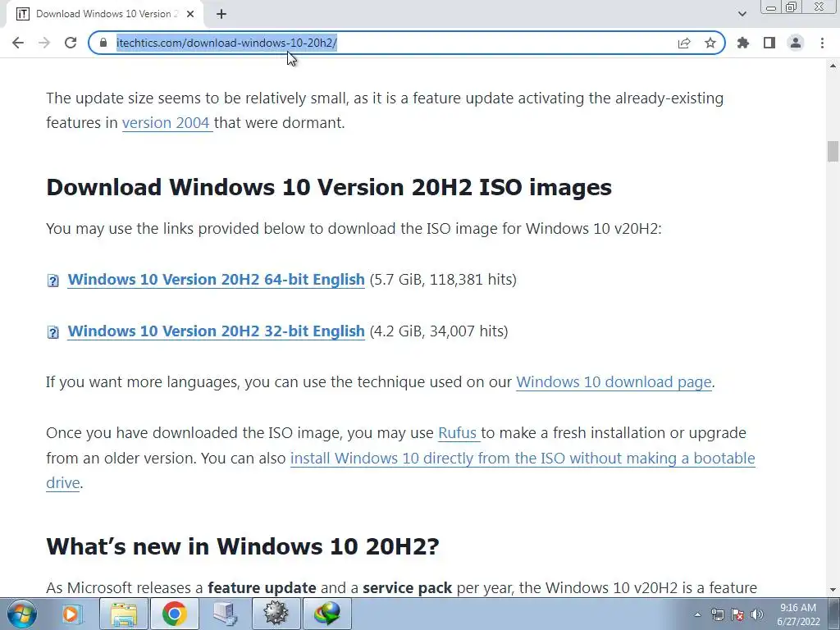Open the volume speaker icon
This screenshot has height=630, width=840.
757,614
